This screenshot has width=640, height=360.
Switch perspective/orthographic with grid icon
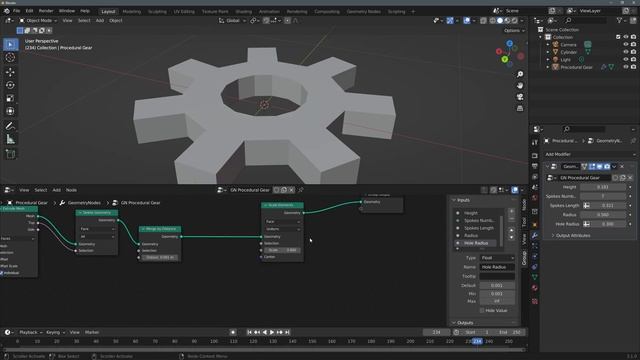click(520, 108)
